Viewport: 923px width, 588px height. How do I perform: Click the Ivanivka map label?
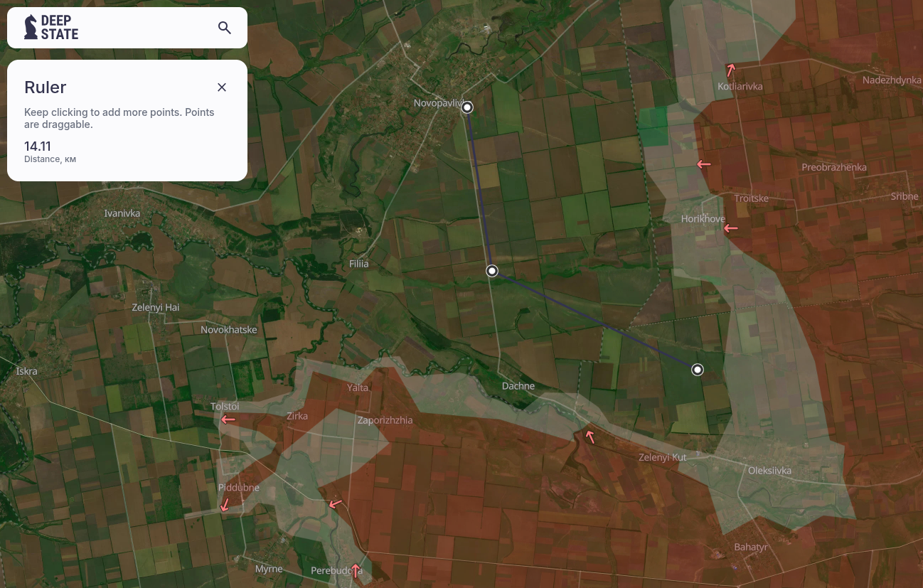(122, 213)
